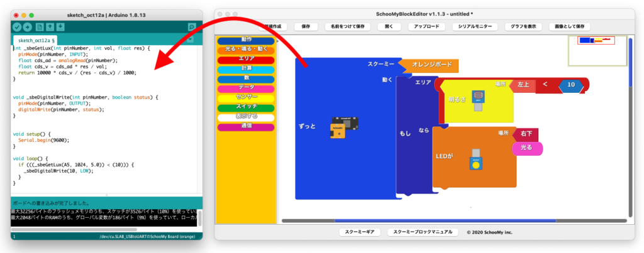Collapse the block palette with the small arrow
Image resolution: width=644 pixels, height=253 pixels.
click(x=277, y=41)
